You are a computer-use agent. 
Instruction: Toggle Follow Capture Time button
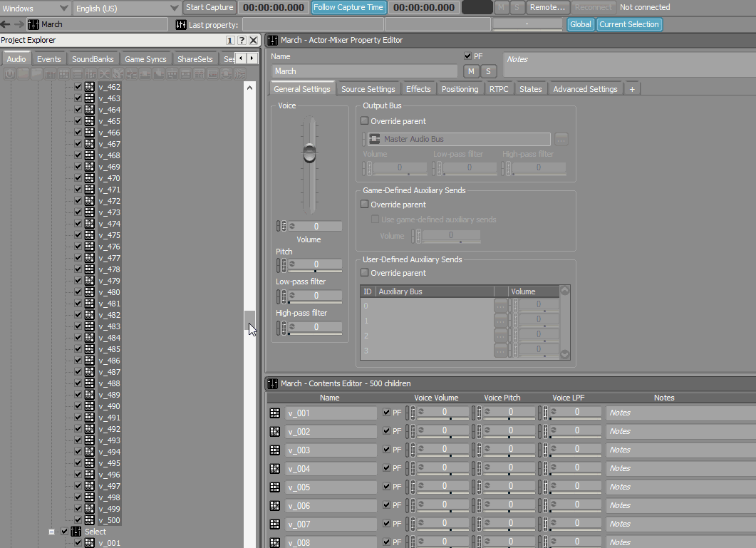348,7
